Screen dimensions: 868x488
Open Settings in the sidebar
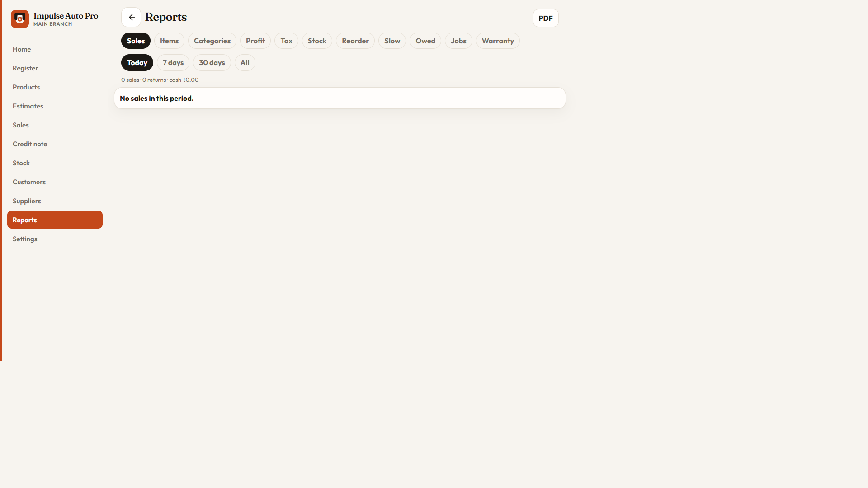point(55,239)
